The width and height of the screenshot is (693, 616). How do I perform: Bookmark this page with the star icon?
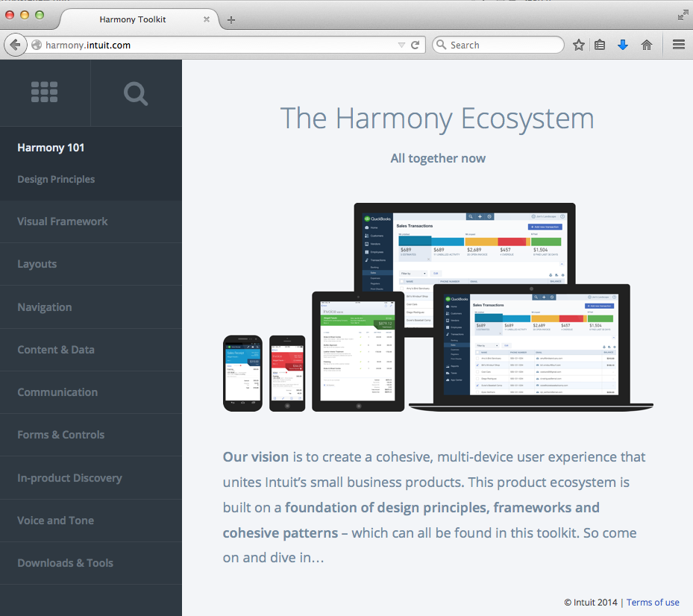point(579,45)
